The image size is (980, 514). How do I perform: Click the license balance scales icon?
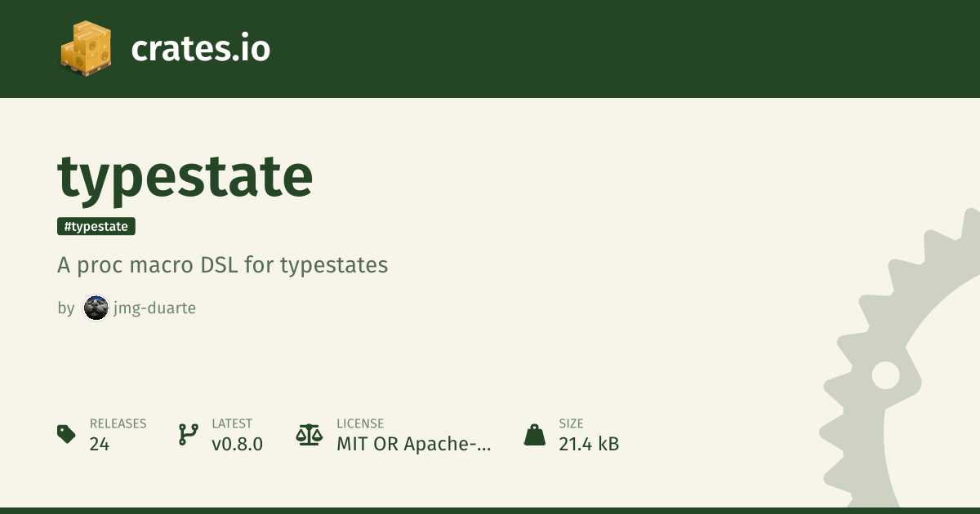coord(310,434)
